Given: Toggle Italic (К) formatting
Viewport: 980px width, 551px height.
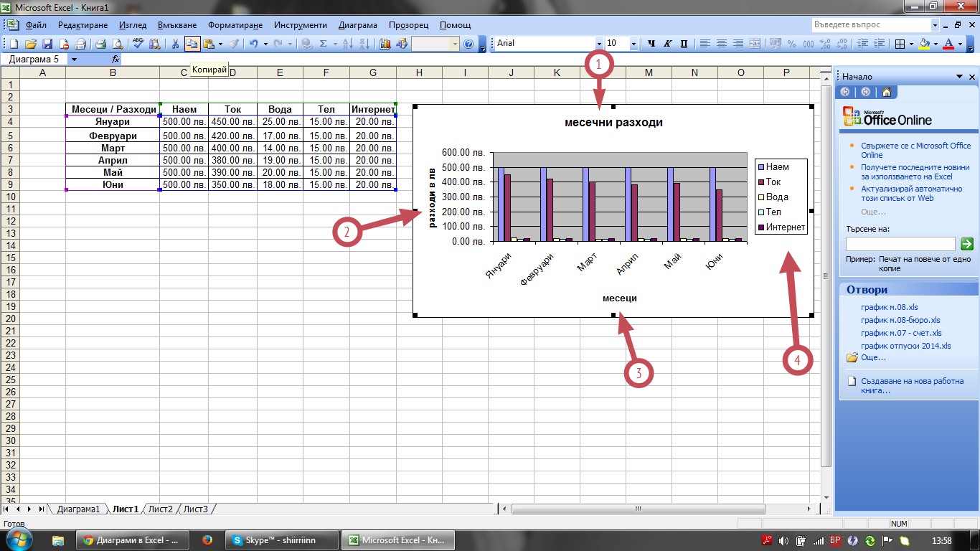Looking at the screenshot, I should pyautogui.click(x=668, y=44).
